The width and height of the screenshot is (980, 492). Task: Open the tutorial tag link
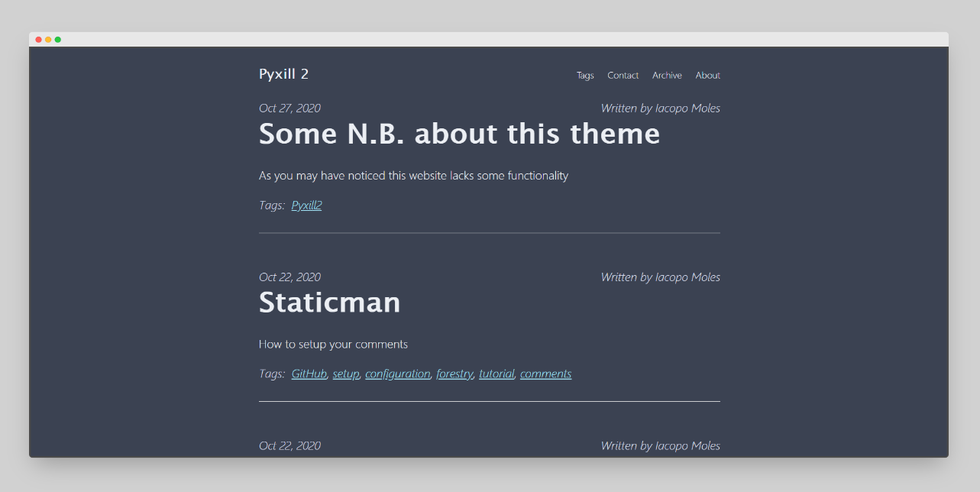pos(496,374)
